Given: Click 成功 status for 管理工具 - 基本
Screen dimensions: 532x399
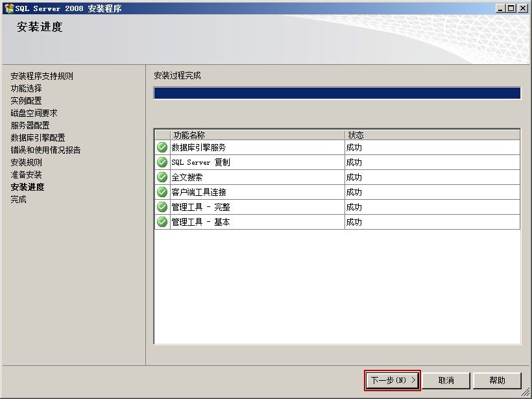Looking at the screenshot, I should (354, 223).
